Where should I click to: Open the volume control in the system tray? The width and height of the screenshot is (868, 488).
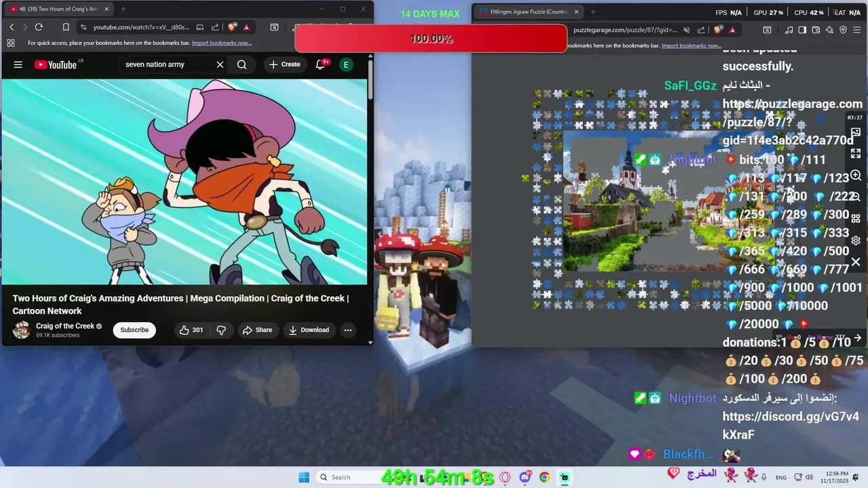[808, 477]
